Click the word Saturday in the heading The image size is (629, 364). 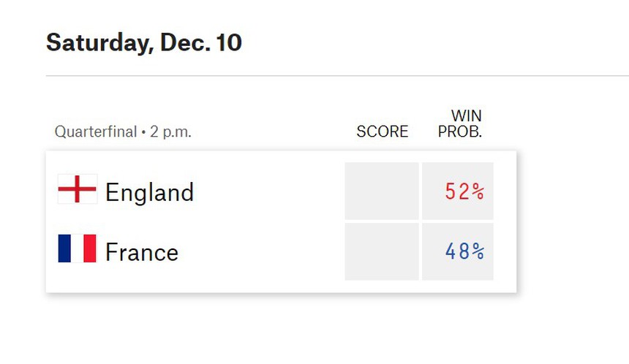[x=99, y=42]
